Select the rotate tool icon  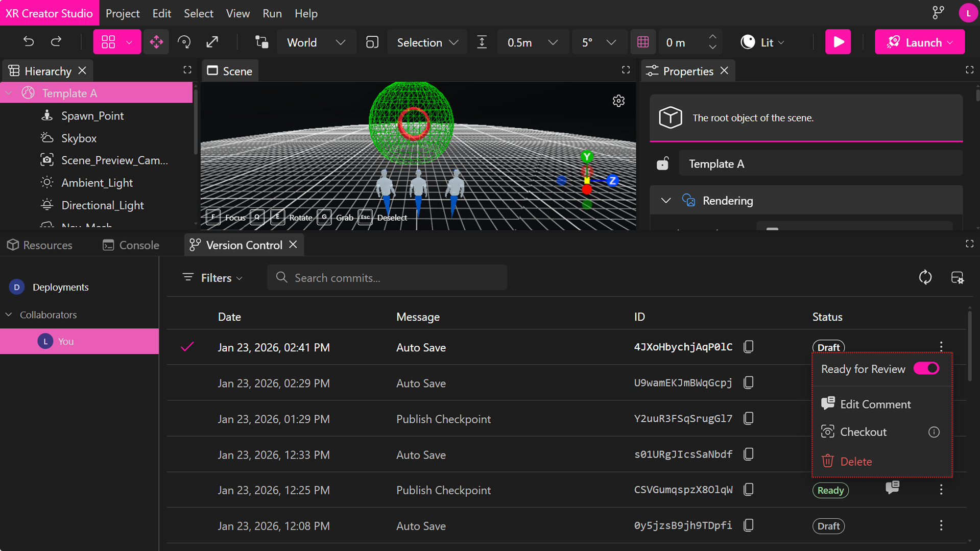point(184,42)
